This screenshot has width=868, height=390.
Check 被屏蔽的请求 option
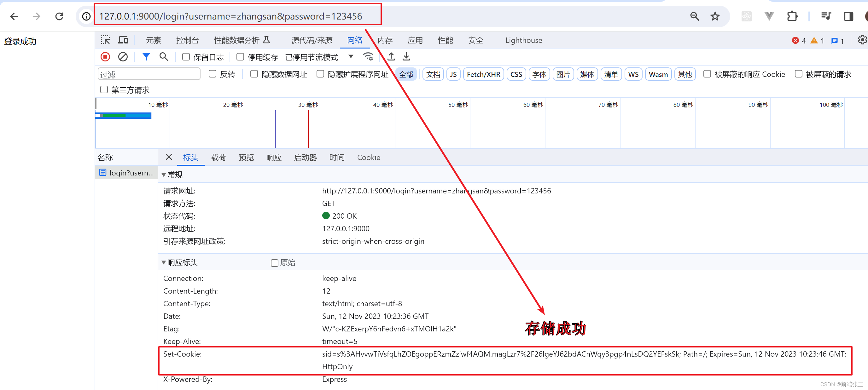click(798, 74)
